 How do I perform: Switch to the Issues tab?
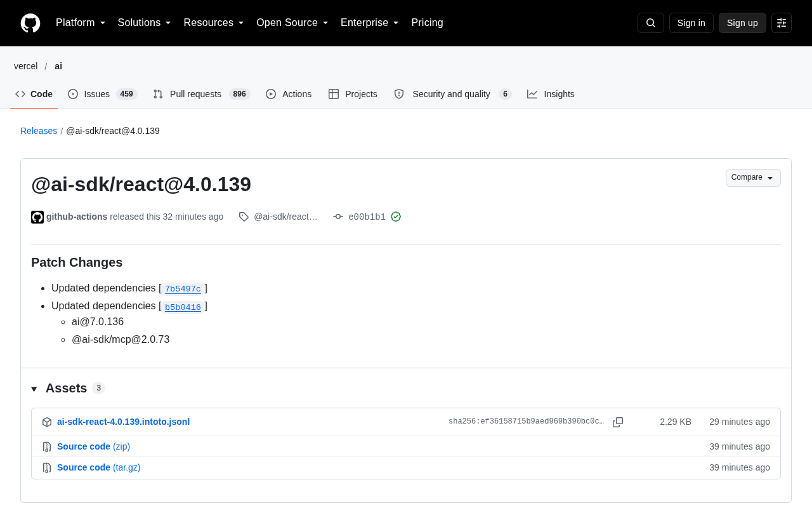pos(102,94)
